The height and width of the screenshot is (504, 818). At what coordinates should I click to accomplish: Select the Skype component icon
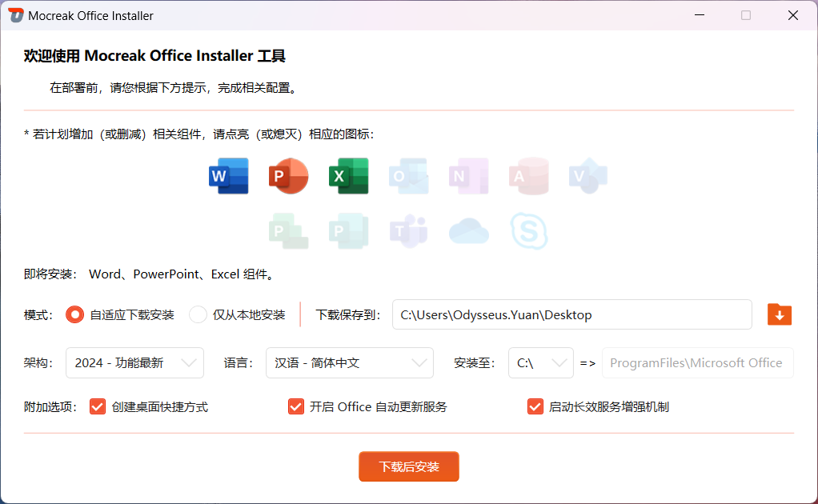[x=528, y=231]
